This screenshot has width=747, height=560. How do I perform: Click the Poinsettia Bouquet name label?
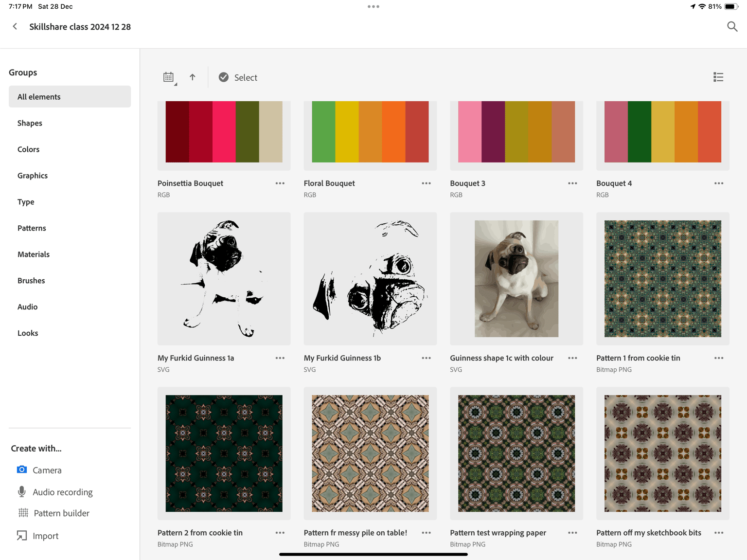pyautogui.click(x=190, y=183)
